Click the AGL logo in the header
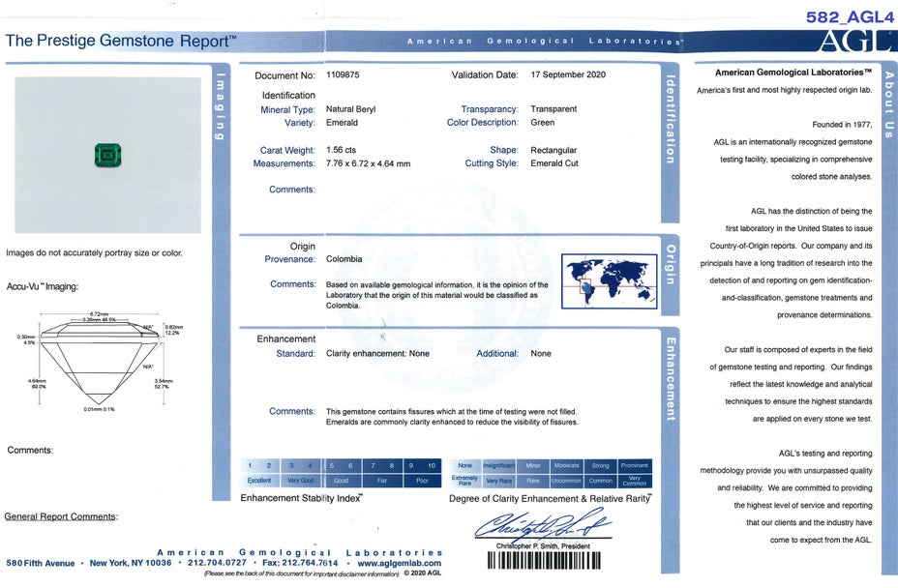This screenshot has height=588, width=898. coord(855,41)
